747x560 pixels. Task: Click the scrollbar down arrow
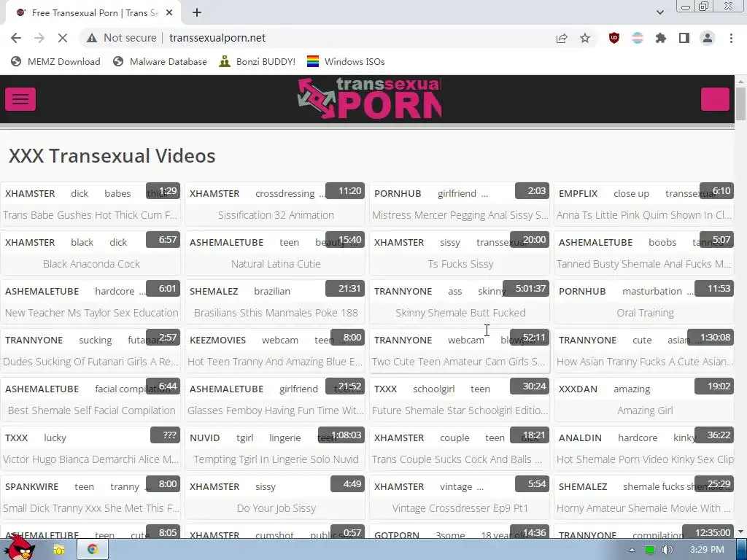click(x=740, y=532)
